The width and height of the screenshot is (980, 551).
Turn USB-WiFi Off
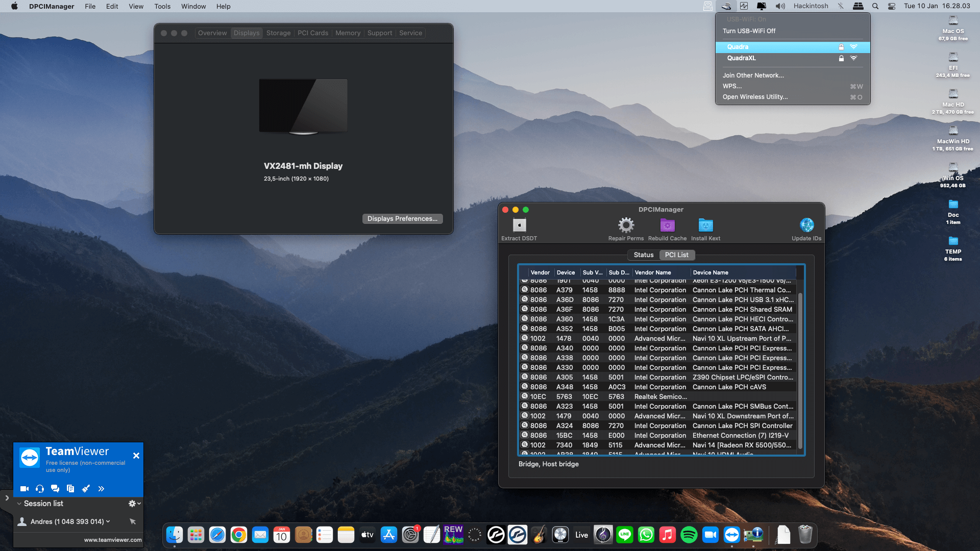[749, 31]
